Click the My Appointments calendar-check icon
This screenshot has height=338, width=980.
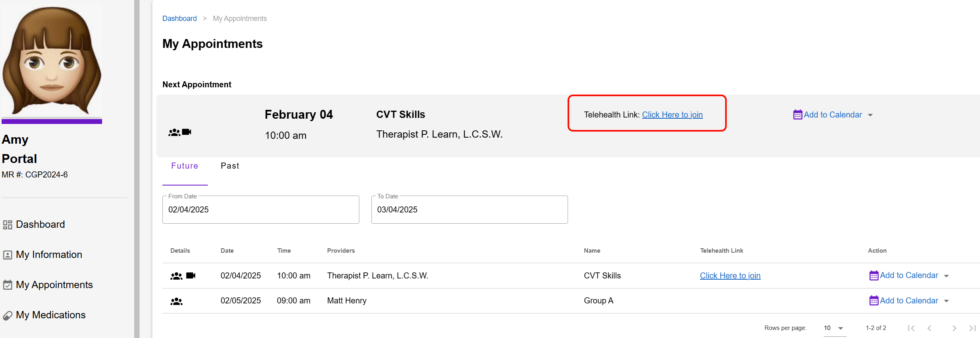pyautogui.click(x=7, y=285)
